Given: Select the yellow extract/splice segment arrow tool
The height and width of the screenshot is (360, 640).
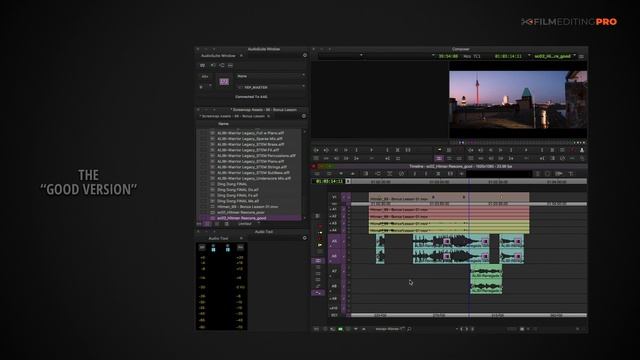Looking at the screenshot, I should tap(320, 233).
